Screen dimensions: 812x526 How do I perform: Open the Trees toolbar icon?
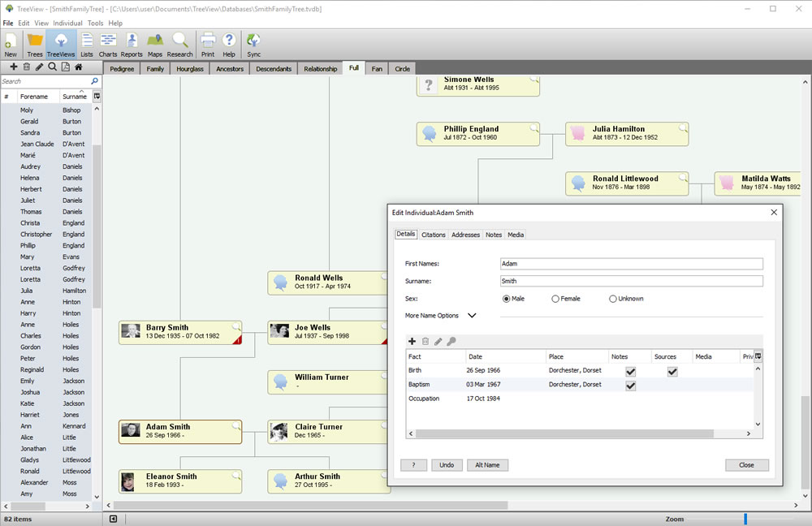click(x=35, y=45)
